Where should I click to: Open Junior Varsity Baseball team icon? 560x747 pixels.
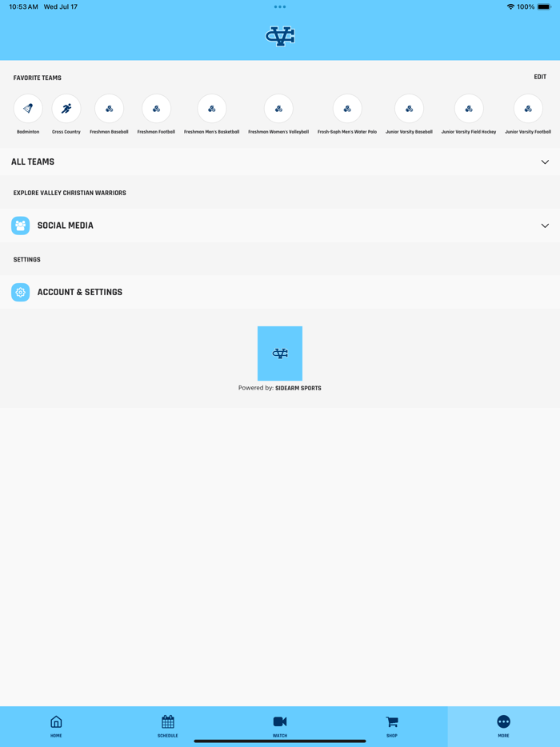point(409,109)
